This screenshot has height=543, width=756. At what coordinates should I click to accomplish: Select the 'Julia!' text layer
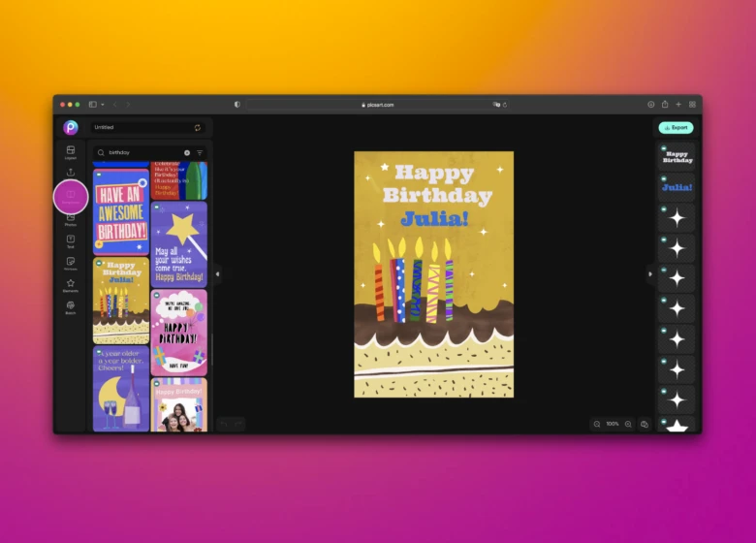(677, 187)
